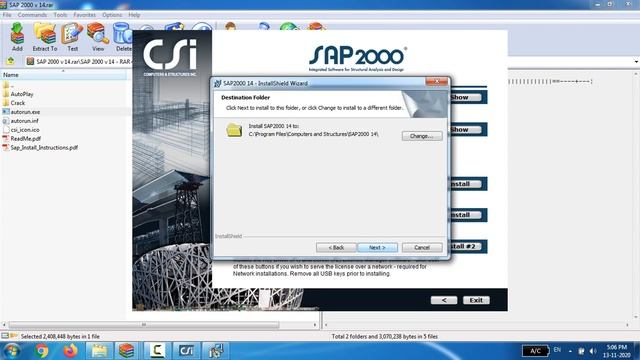Open WinRAR address bar dropdown
Screen dimensions: 640x360
point(636,62)
